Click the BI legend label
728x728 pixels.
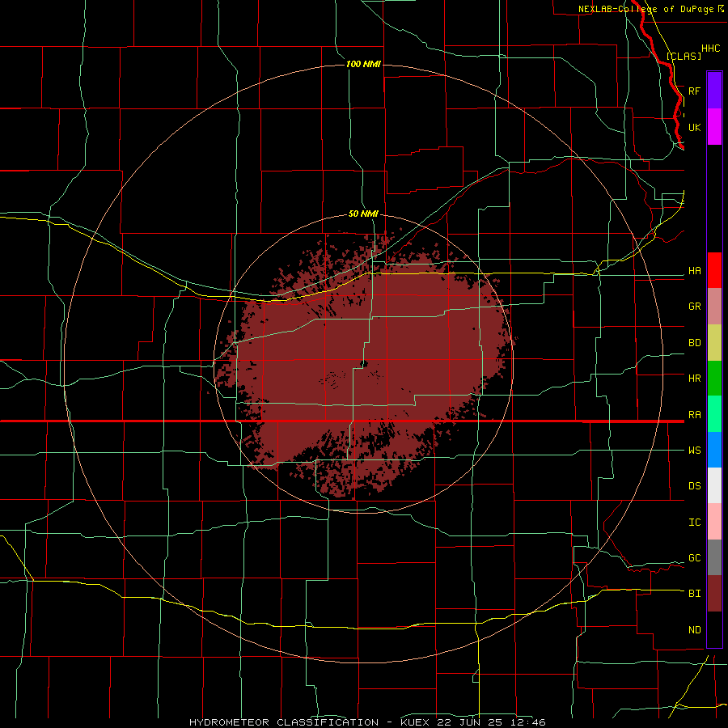tap(694, 594)
